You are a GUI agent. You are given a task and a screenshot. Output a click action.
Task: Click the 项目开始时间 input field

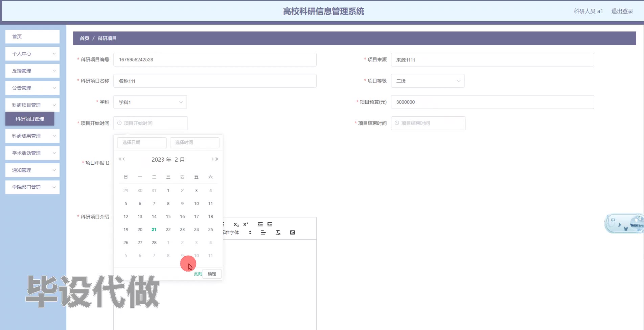(151, 123)
